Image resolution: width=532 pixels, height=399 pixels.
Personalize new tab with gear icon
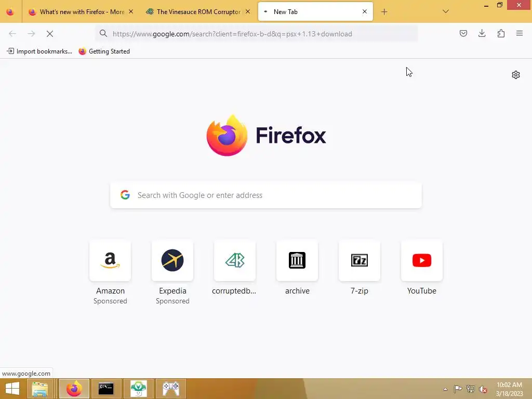[516, 75]
